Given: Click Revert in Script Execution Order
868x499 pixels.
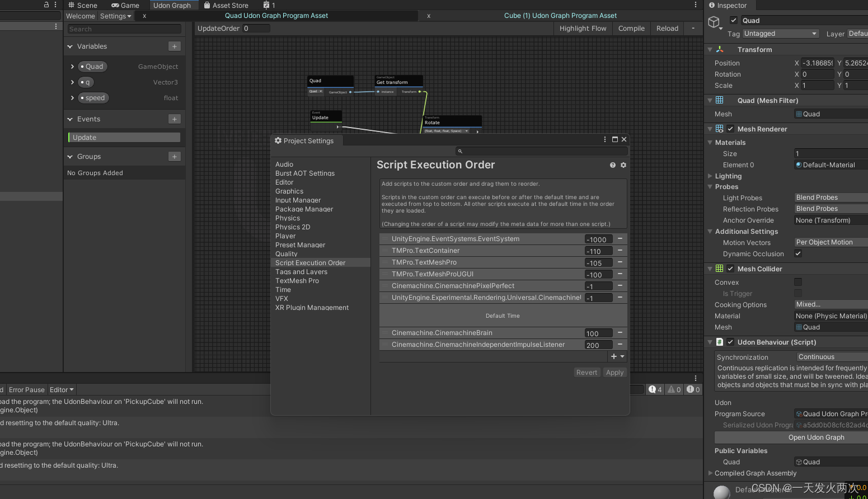Looking at the screenshot, I should (587, 373).
